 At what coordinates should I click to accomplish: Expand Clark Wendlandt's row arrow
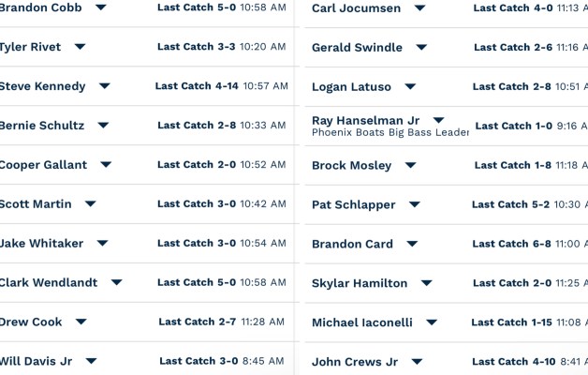pyautogui.click(x=116, y=282)
